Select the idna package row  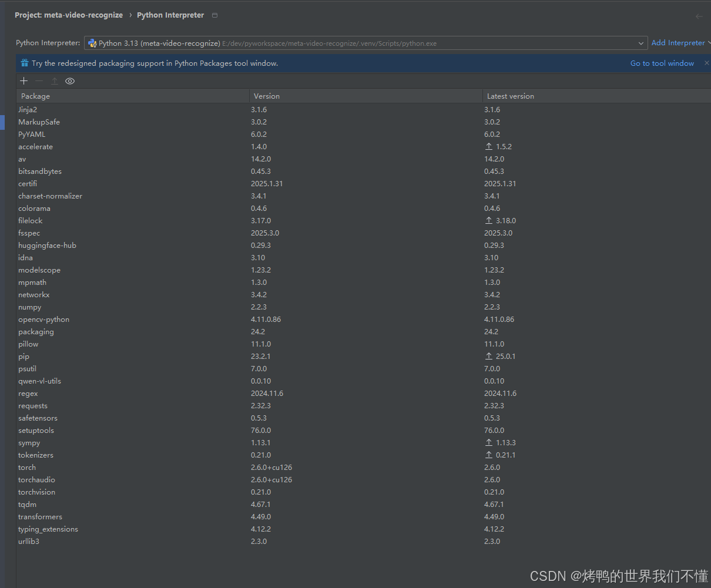[x=364, y=258]
